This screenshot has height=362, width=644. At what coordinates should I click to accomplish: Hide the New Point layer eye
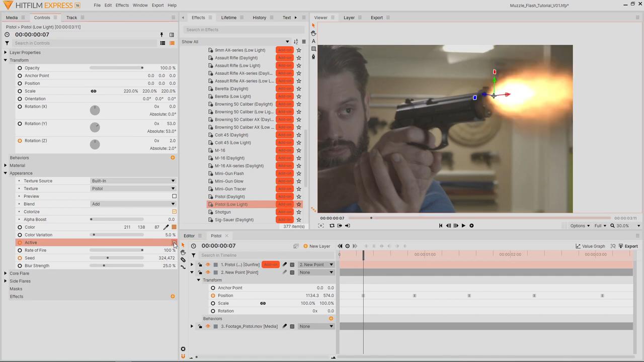point(208,273)
